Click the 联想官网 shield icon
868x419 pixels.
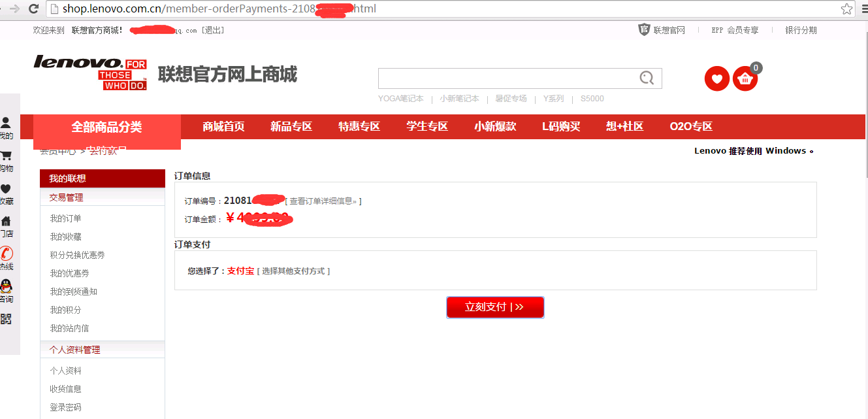(x=644, y=29)
